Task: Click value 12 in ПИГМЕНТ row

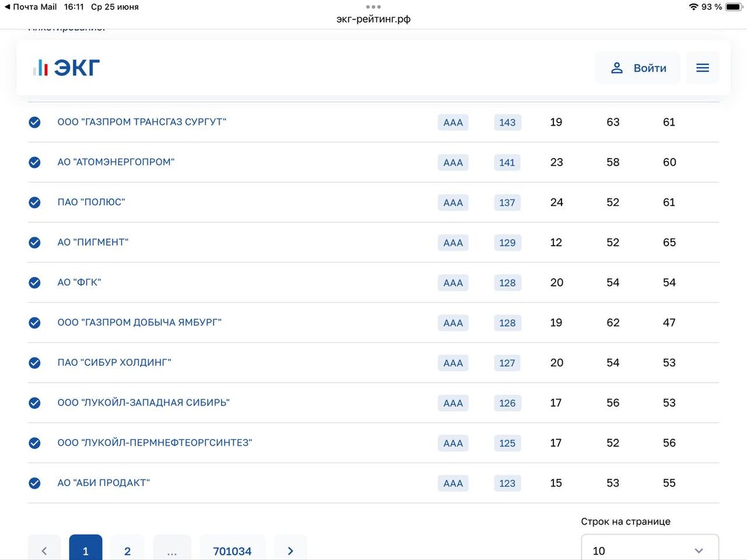Action: click(x=556, y=243)
